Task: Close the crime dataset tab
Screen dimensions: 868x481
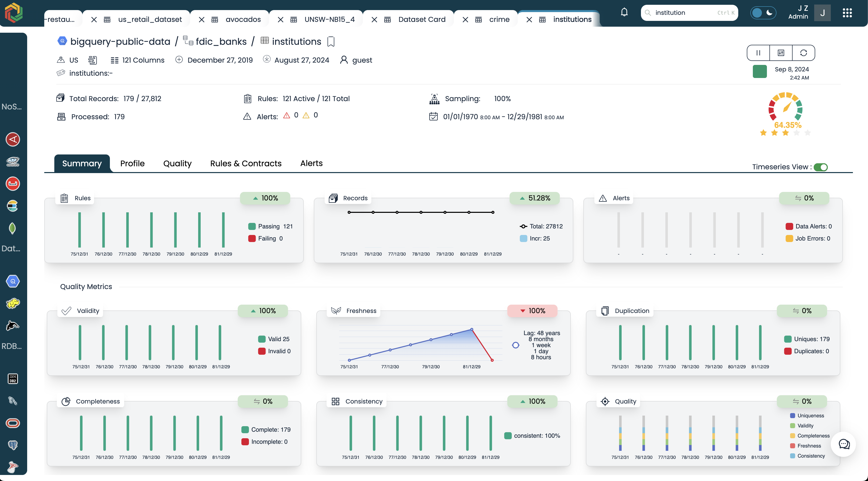Action: point(465,20)
